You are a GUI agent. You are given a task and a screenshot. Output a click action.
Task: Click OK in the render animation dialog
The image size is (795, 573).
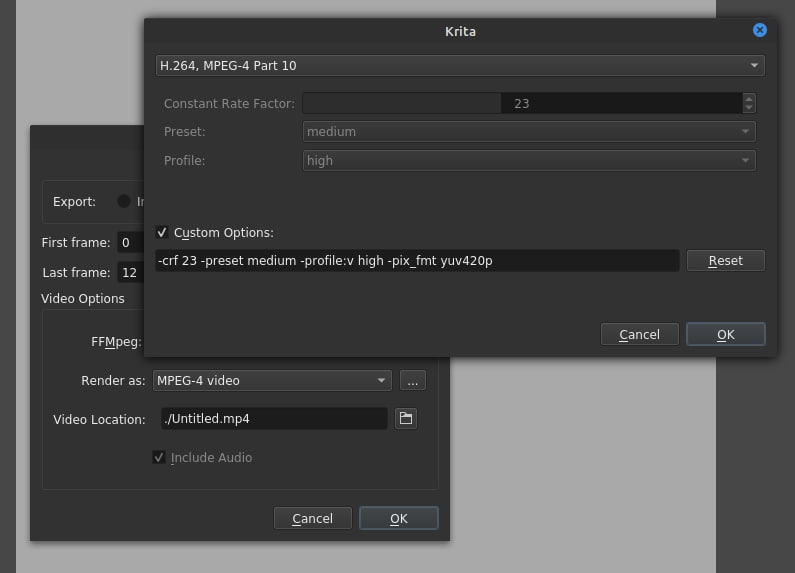pyautogui.click(x=399, y=519)
